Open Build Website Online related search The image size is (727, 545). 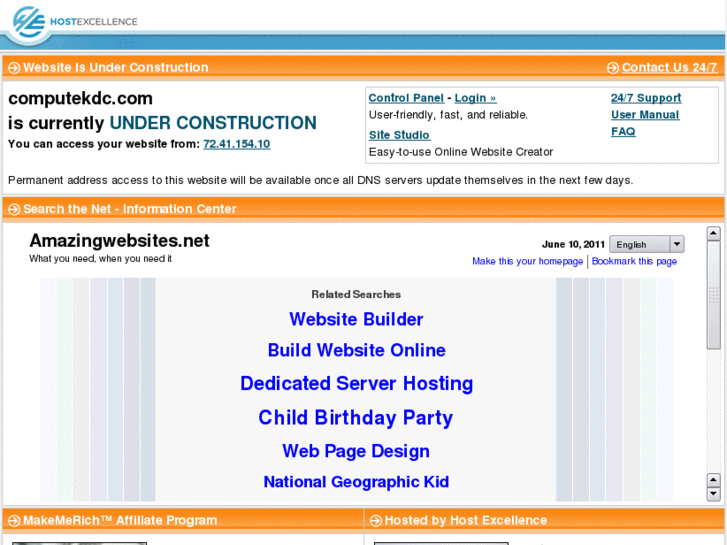coord(357,350)
